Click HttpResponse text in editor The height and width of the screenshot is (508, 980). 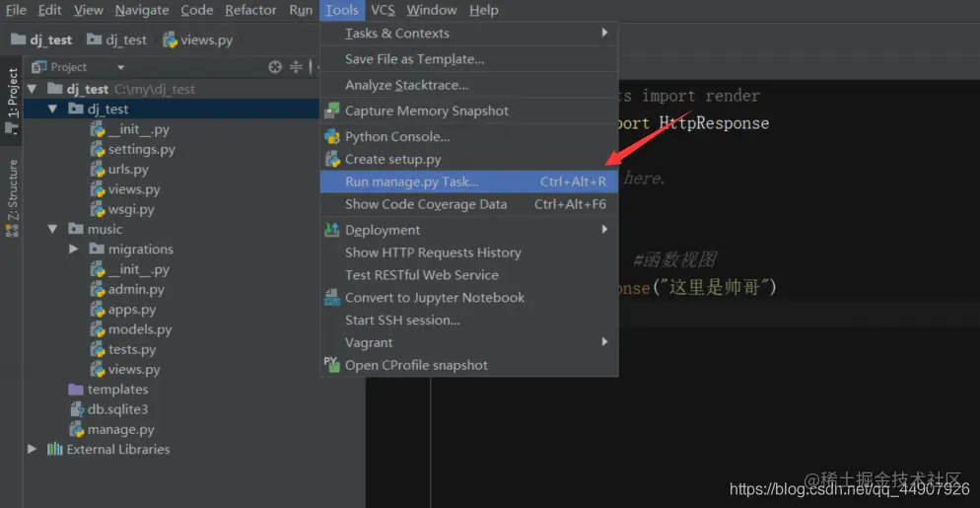[x=714, y=123]
